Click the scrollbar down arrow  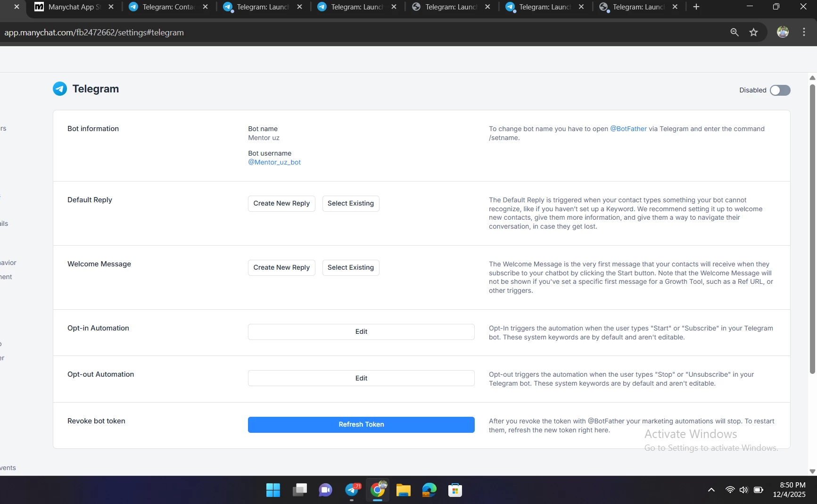coord(812,471)
